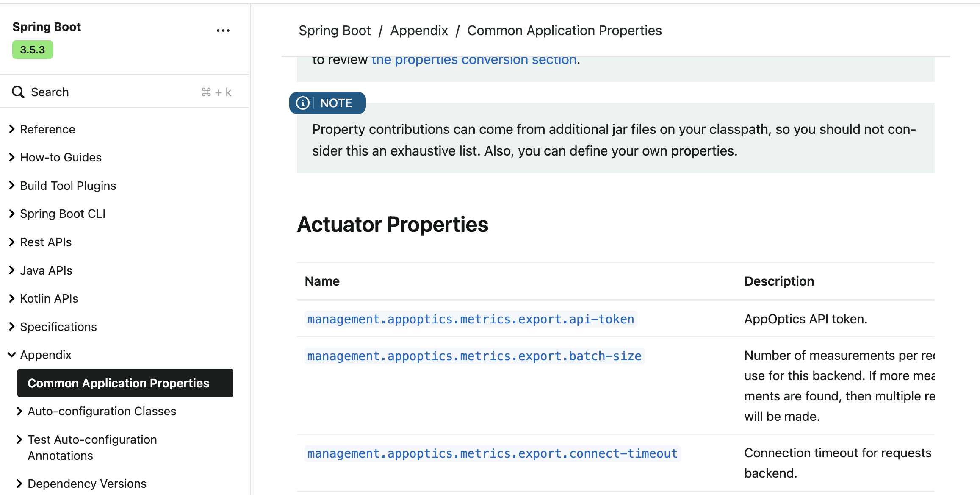Collapse the Appendix section

[11, 355]
